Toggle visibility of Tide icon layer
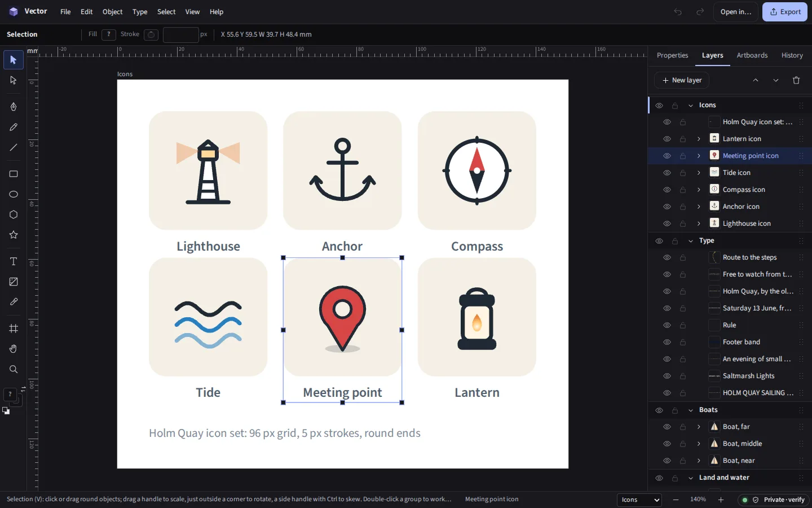 point(667,173)
